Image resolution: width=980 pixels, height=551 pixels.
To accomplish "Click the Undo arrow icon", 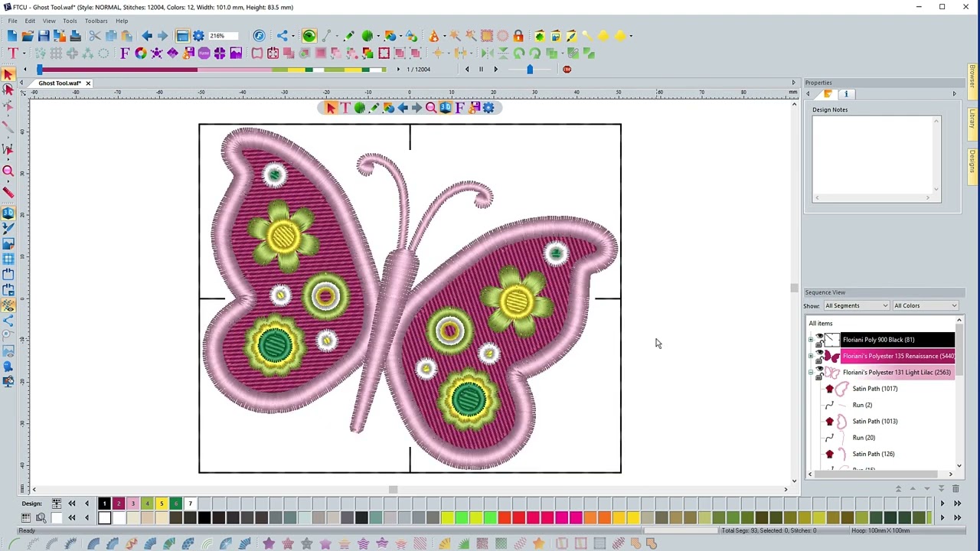I will pyautogui.click(x=146, y=36).
